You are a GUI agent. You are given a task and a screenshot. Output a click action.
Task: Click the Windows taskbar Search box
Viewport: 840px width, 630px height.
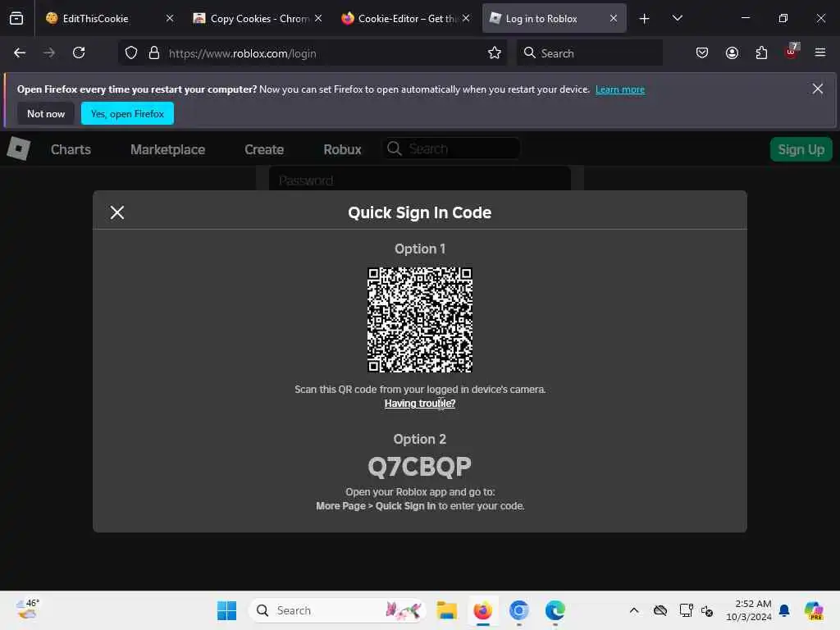tap(337, 610)
